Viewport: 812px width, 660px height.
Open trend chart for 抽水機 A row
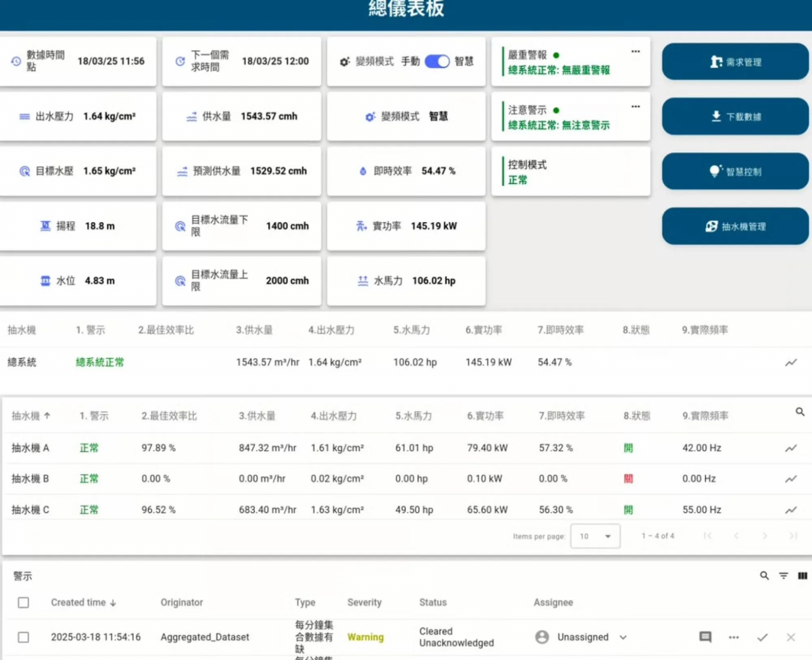[x=790, y=448]
